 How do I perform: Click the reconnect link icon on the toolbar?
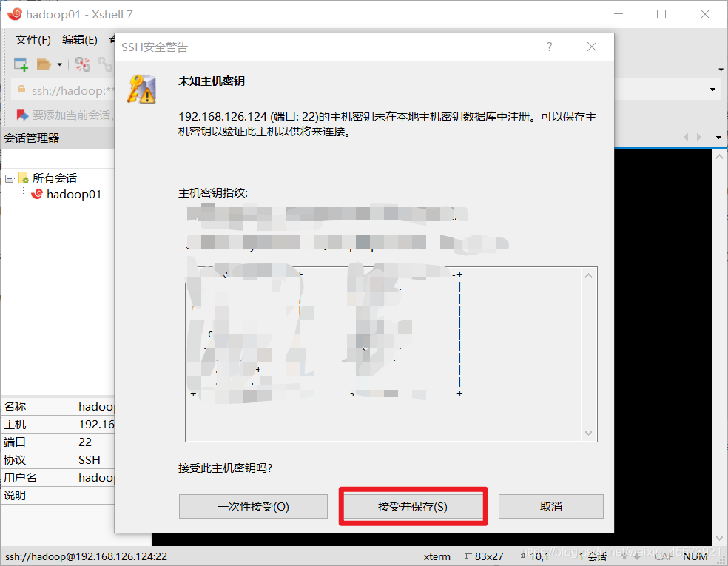click(x=107, y=65)
